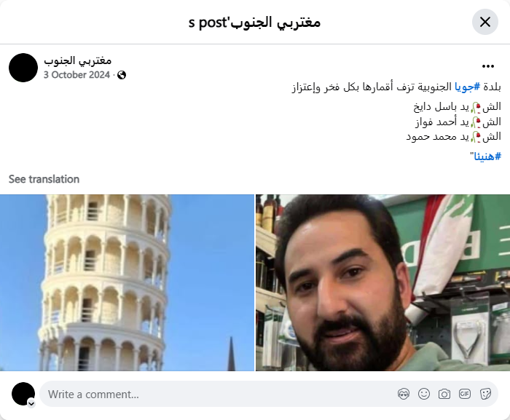Open the leaning tower photo

(x=127, y=282)
